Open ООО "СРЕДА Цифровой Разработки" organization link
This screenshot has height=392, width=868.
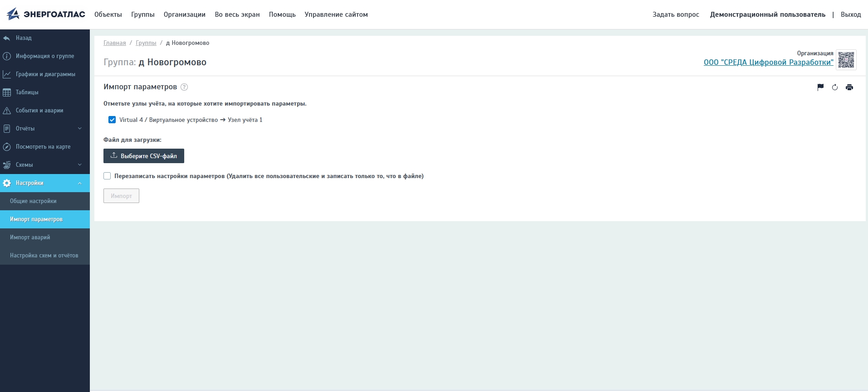769,63
